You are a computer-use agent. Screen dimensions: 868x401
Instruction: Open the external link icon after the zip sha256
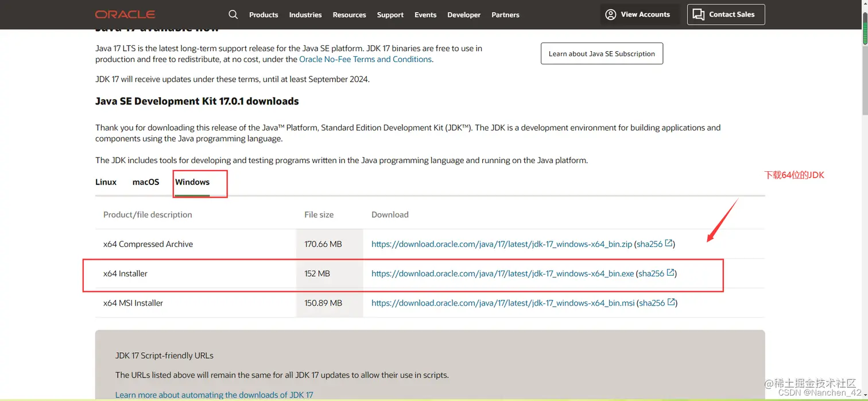[x=669, y=244]
